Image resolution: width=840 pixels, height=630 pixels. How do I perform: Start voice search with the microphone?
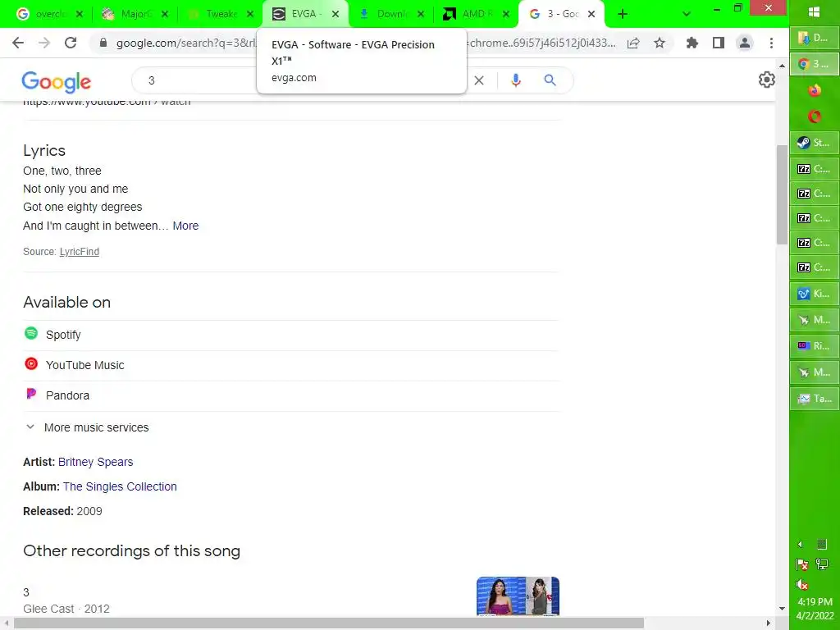click(515, 80)
